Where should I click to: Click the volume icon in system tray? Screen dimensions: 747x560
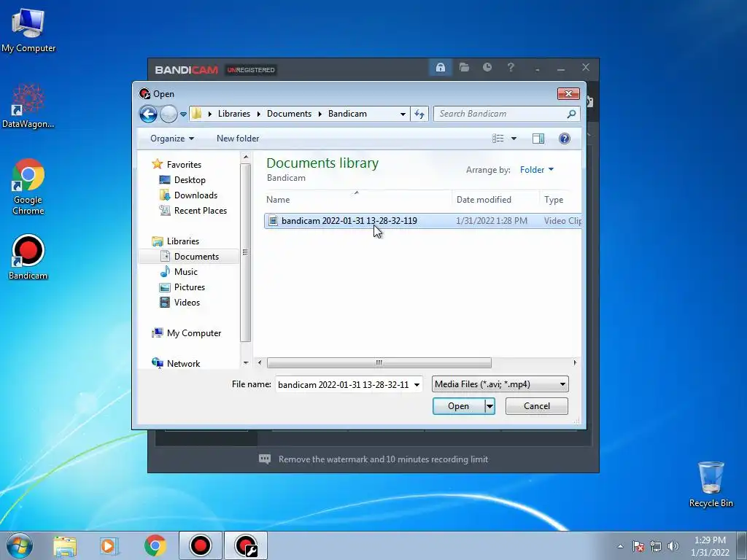point(673,546)
